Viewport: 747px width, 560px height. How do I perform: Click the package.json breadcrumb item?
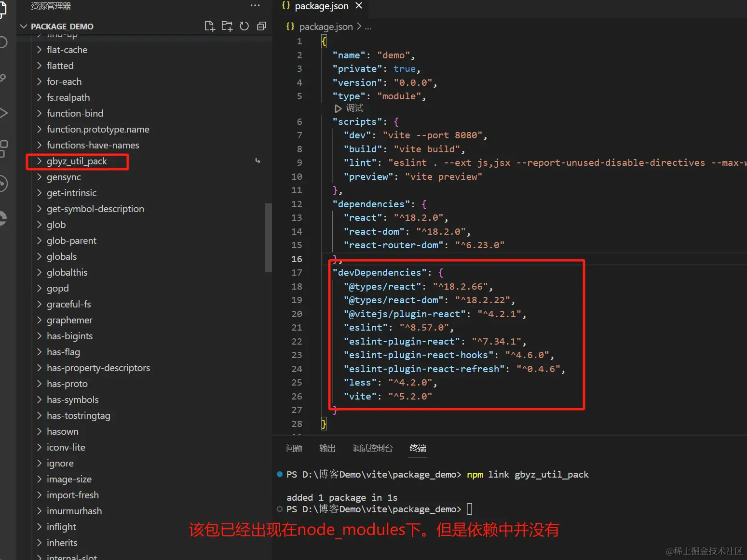pos(320,27)
